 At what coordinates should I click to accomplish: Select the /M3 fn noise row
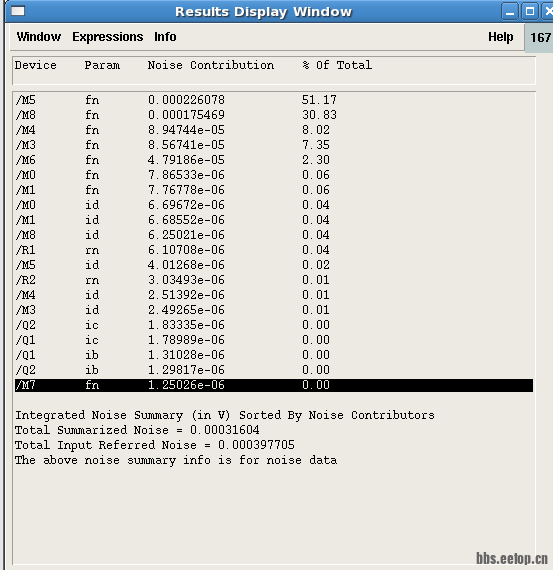pos(274,145)
